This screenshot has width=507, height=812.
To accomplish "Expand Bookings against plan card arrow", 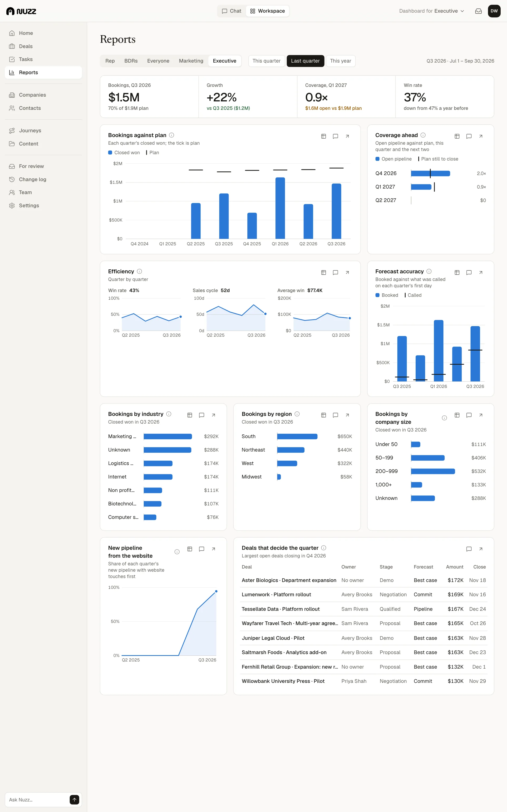I will pos(348,136).
